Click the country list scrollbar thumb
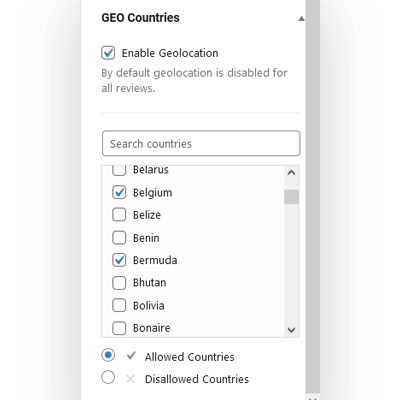This screenshot has width=400, height=400. point(291,197)
